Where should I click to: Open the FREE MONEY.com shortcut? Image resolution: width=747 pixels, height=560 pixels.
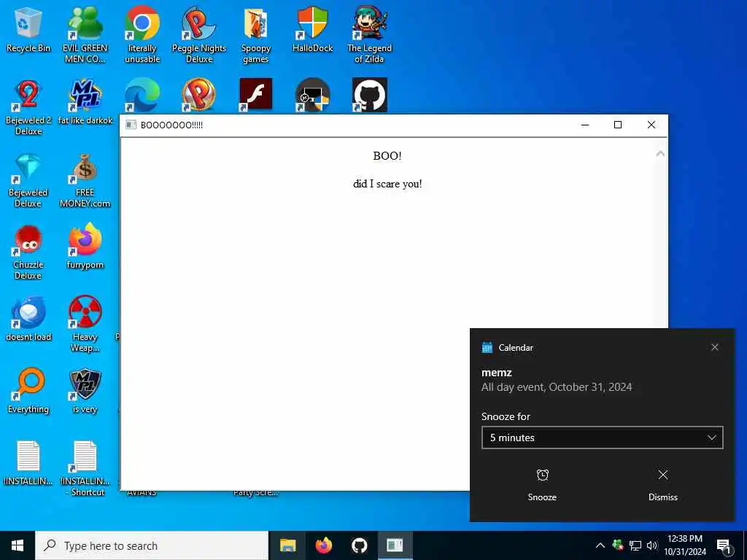[x=85, y=179]
